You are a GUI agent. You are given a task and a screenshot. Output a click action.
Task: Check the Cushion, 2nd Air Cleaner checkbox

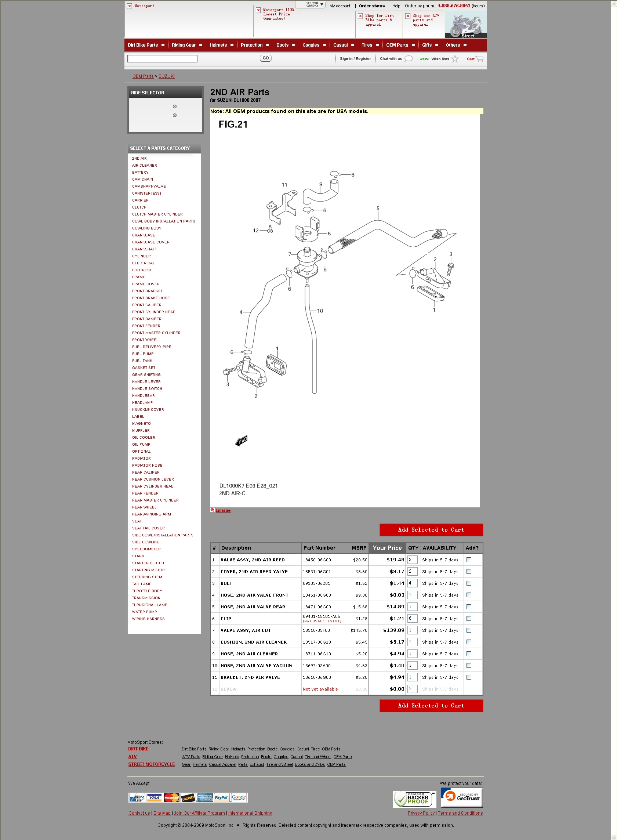coord(469,642)
